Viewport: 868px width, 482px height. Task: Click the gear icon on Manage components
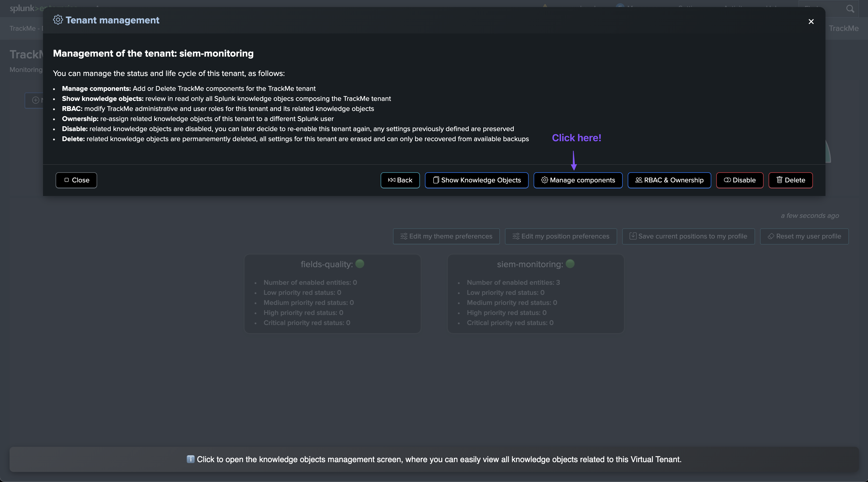tap(544, 180)
